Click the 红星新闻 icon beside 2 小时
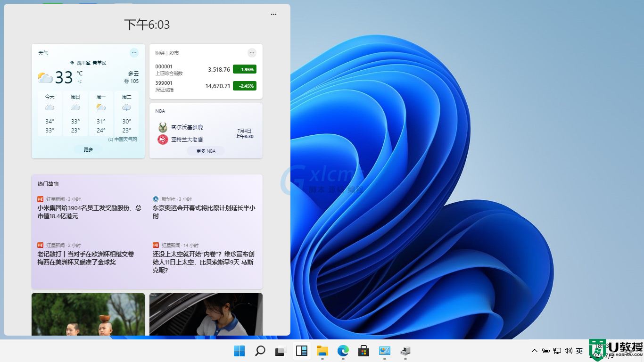Viewport: 644px width, 362px height. coord(40,245)
